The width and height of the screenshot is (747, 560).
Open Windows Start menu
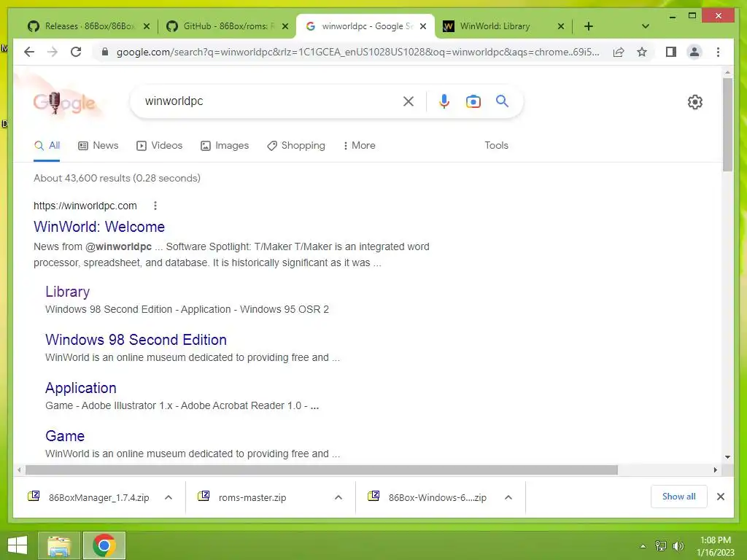18,545
